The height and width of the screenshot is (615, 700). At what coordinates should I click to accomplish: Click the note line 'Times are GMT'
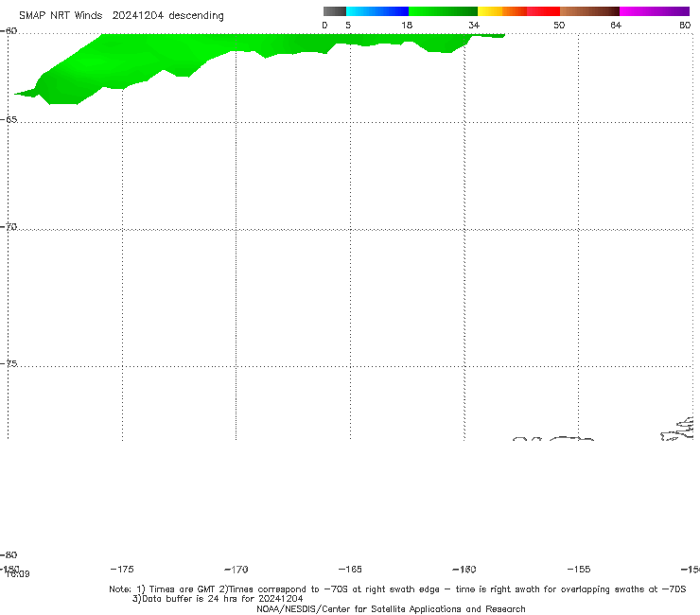(x=183, y=589)
